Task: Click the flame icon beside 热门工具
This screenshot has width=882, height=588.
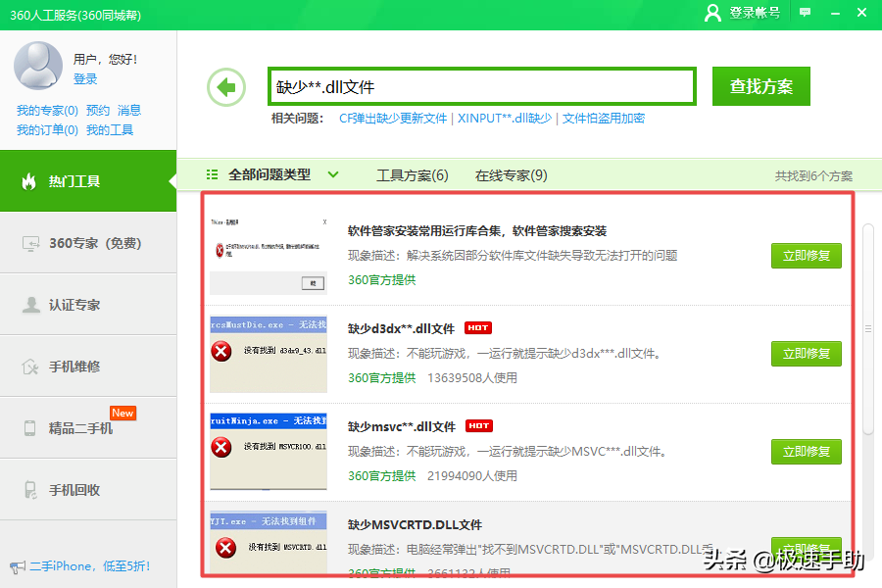Action: point(28,181)
